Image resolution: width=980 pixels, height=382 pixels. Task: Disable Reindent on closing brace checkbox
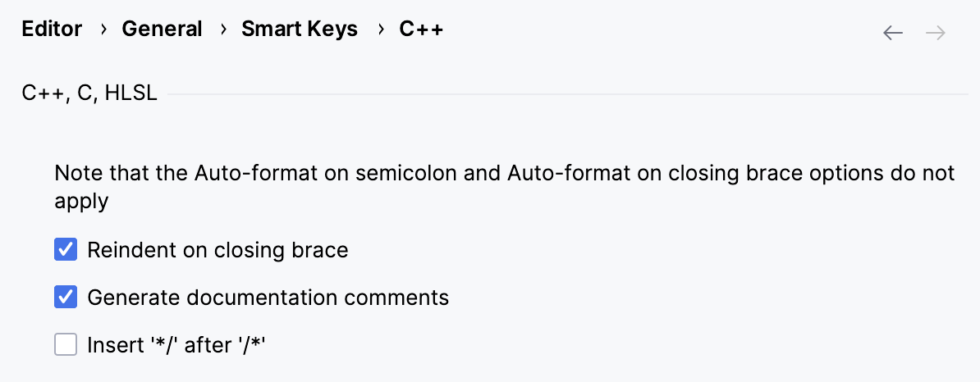click(66, 250)
